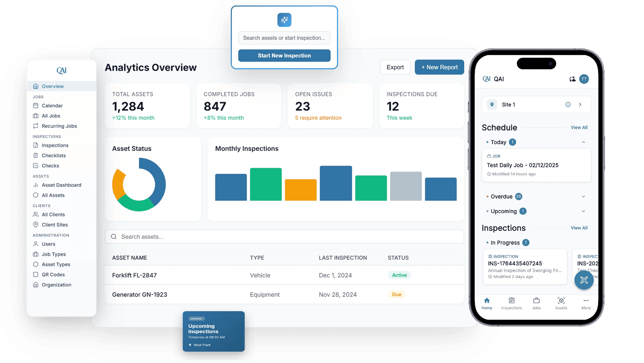Click the AI sparkle icon above search
This screenshot has width=644, height=363.
click(284, 20)
